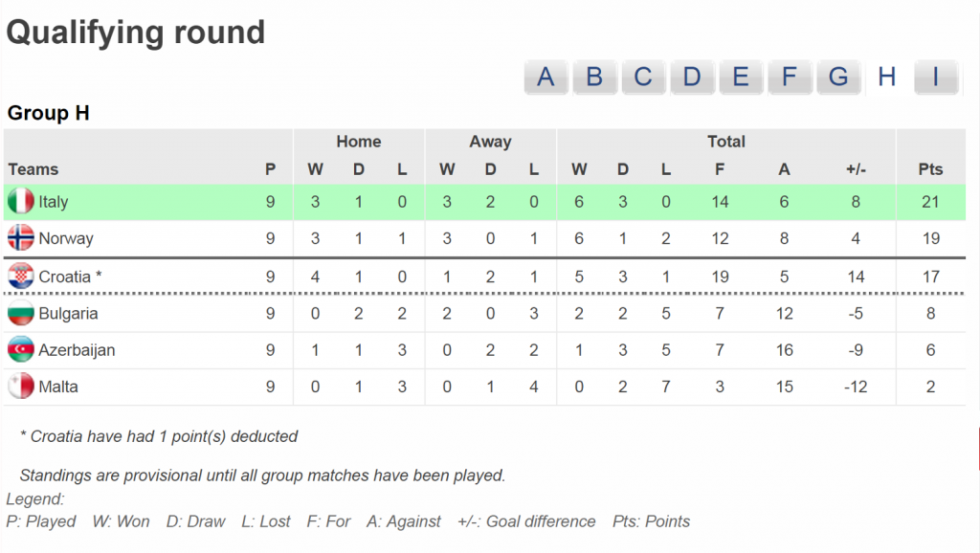Open the Group B tab
This screenshot has height=553, width=980.
click(594, 77)
